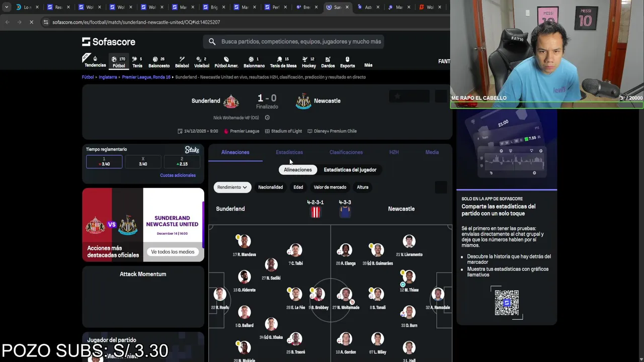
Task: Close the active Sun browser tab
Action: tap(347, 7)
